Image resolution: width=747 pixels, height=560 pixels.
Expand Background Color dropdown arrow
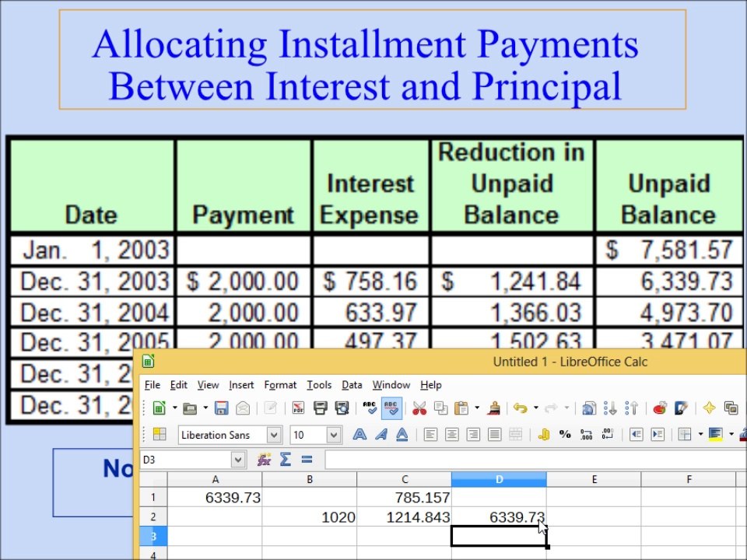pos(731,434)
